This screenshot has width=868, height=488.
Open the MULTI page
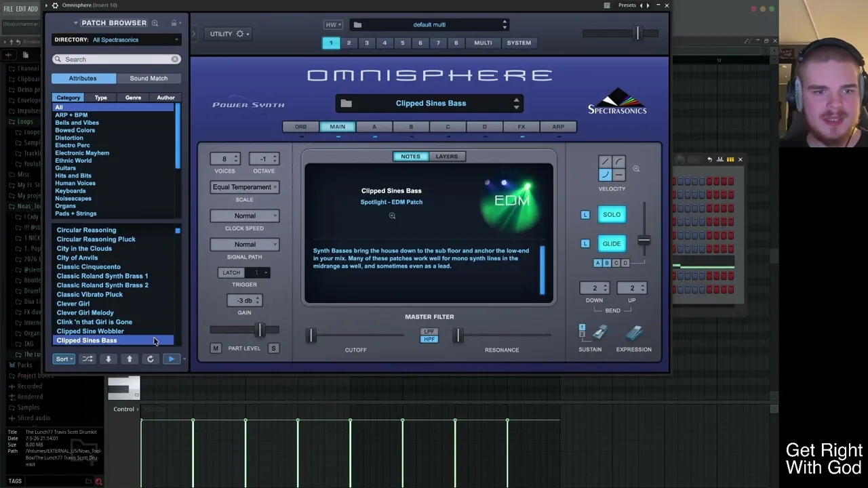pyautogui.click(x=484, y=43)
